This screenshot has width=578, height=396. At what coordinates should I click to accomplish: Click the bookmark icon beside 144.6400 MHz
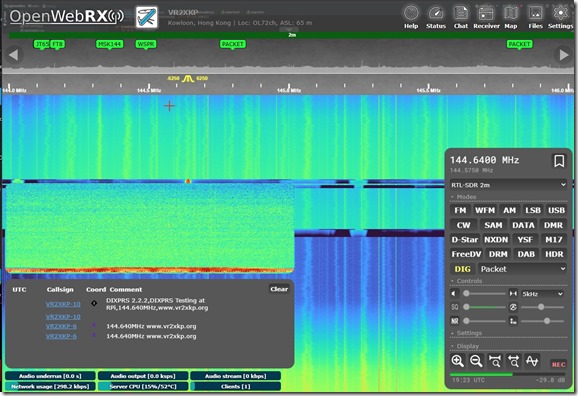559,161
